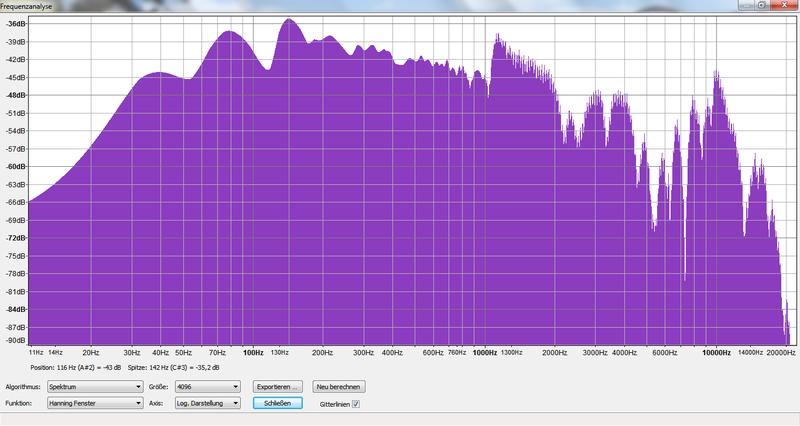The height and width of the screenshot is (426, 800).
Task: Expand the Axis dropdown showing Log. Darstellung
Action: point(207,403)
